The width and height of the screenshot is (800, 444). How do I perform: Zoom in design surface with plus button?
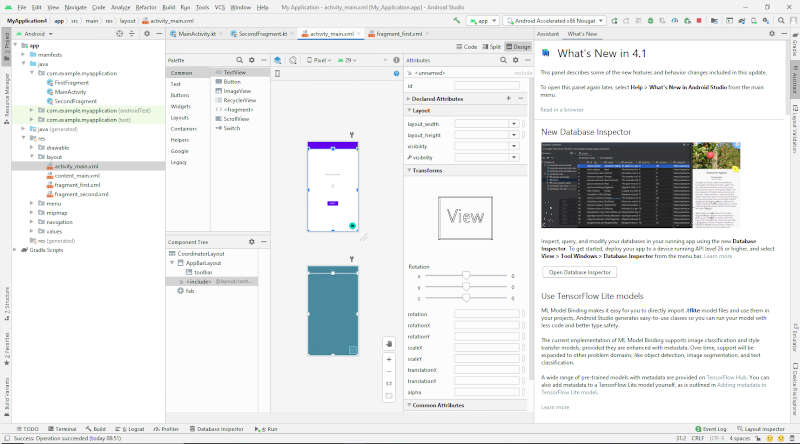pyautogui.click(x=389, y=359)
